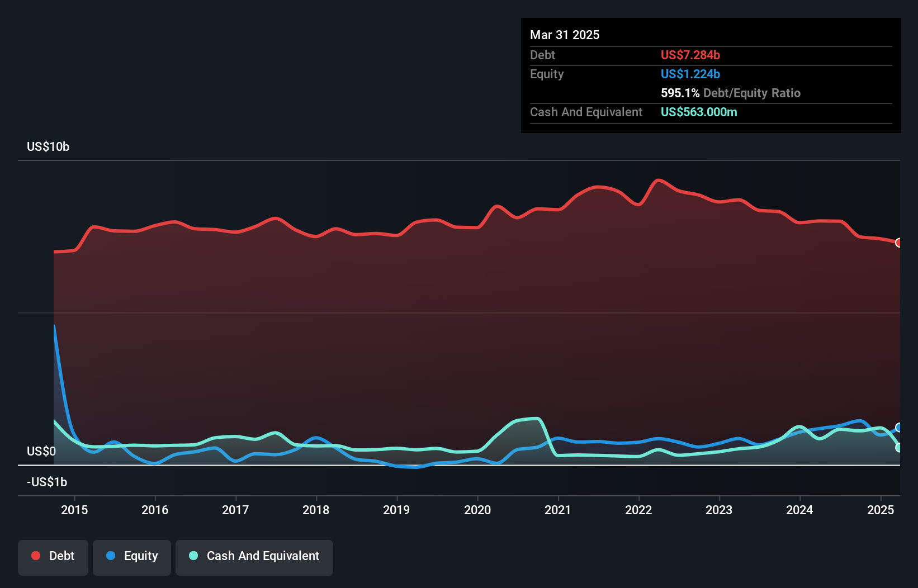The image size is (918, 588).
Task: Toggle the Equity series legend button
Action: 132,557
